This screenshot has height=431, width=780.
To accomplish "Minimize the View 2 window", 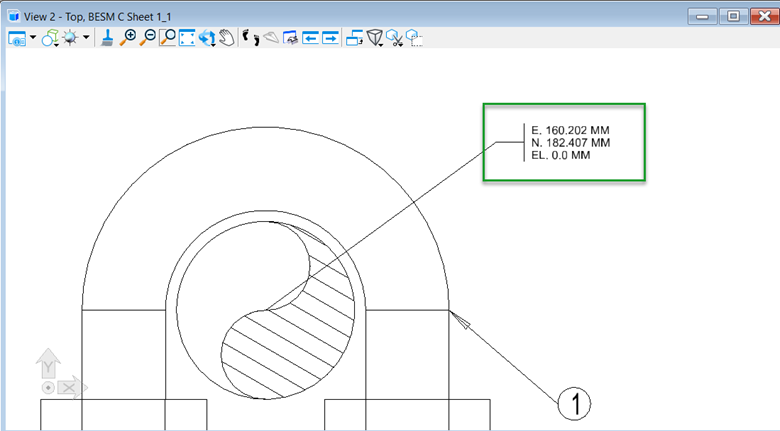I will point(702,16).
